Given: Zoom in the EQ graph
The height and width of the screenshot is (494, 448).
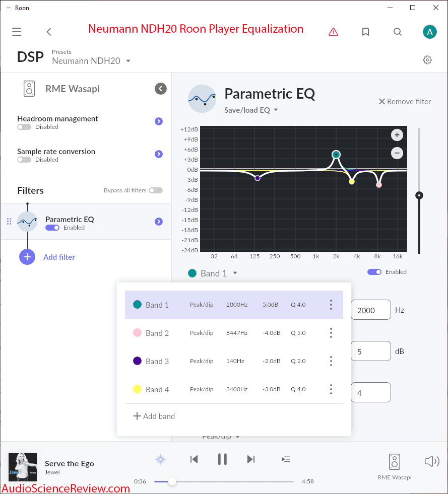Looking at the screenshot, I should [x=397, y=135].
